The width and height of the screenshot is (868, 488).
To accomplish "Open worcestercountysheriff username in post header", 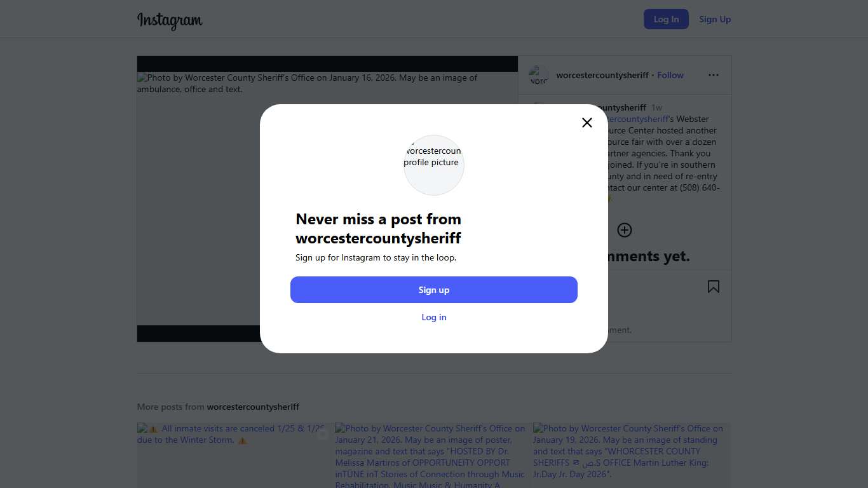I will coord(602,75).
